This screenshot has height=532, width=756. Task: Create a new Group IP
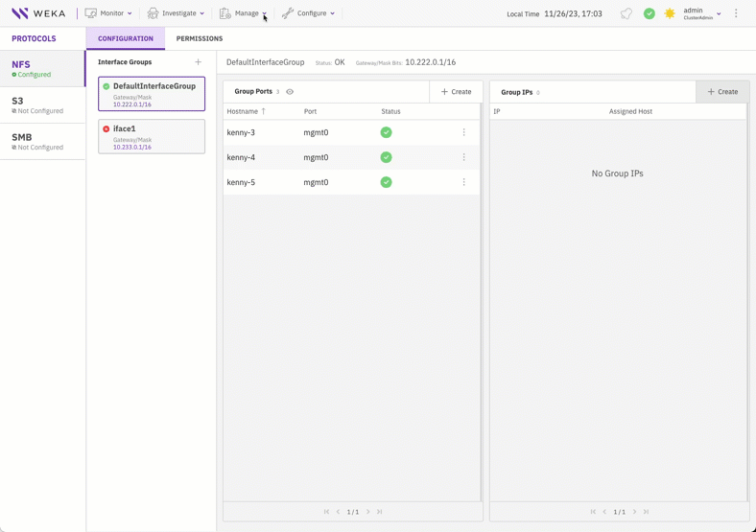click(x=722, y=92)
